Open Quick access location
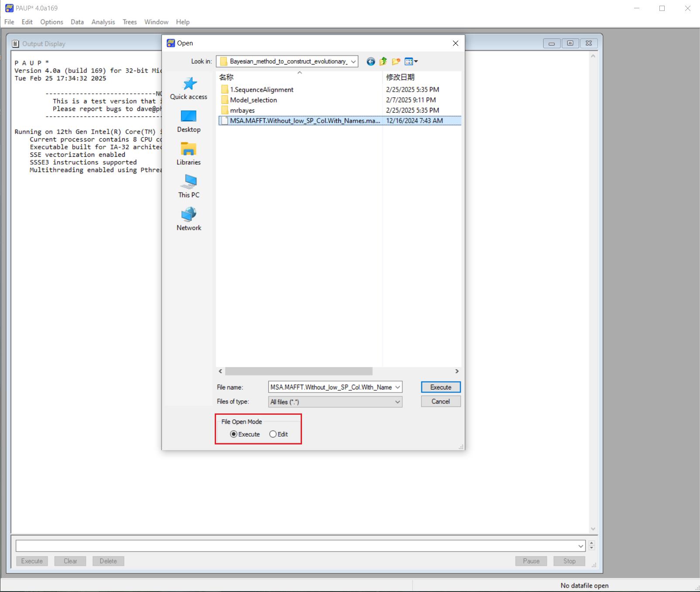The width and height of the screenshot is (700, 592). coord(189,89)
